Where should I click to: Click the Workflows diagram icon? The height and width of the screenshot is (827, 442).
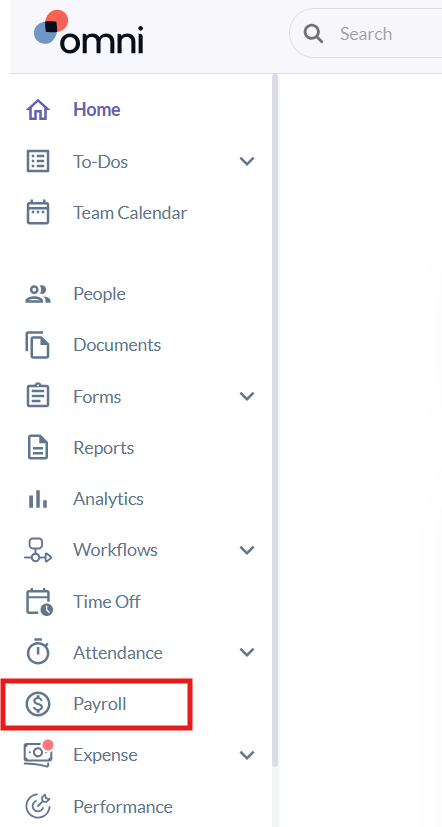(x=38, y=550)
